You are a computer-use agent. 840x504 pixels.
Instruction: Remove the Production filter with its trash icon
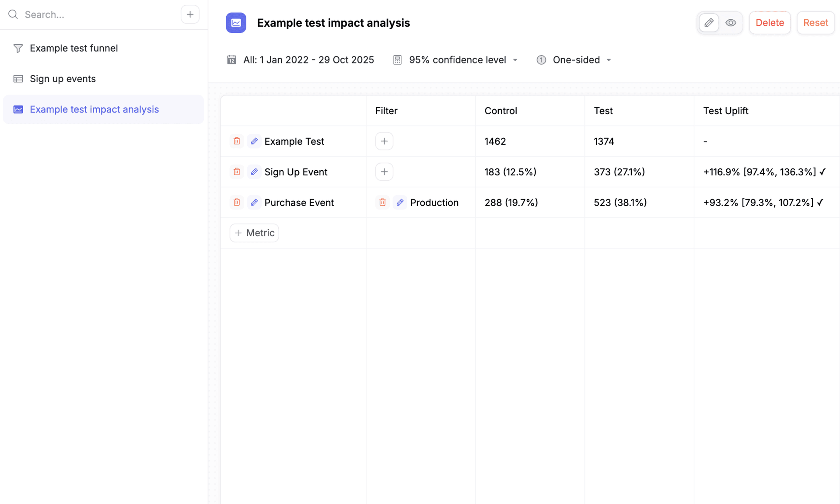click(x=382, y=202)
